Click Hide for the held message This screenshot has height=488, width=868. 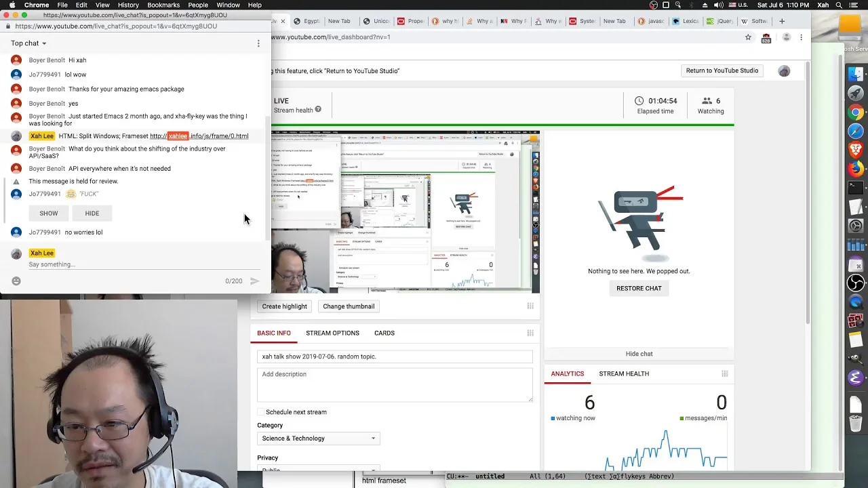(92, 213)
